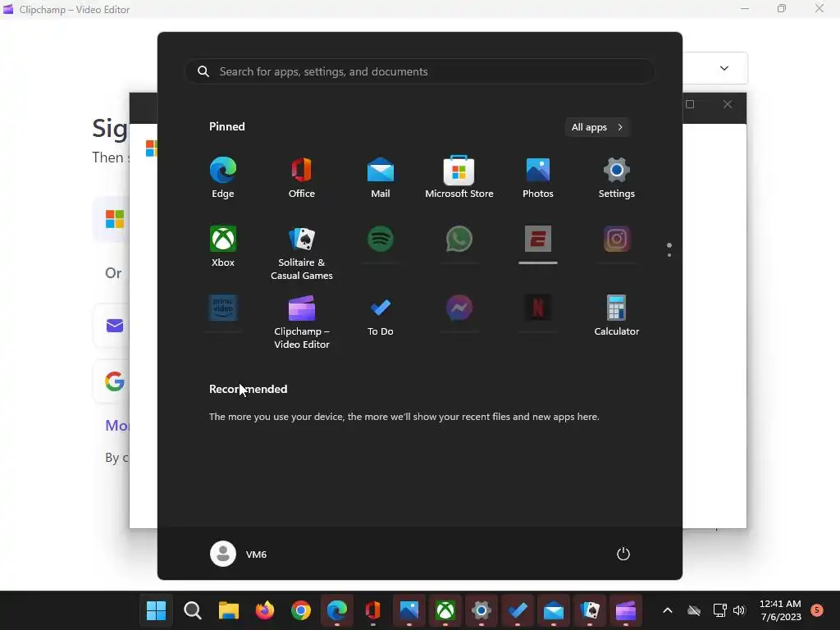Click the Start menu search box
The width and height of the screenshot is (840, 630).
click(419, 71)
